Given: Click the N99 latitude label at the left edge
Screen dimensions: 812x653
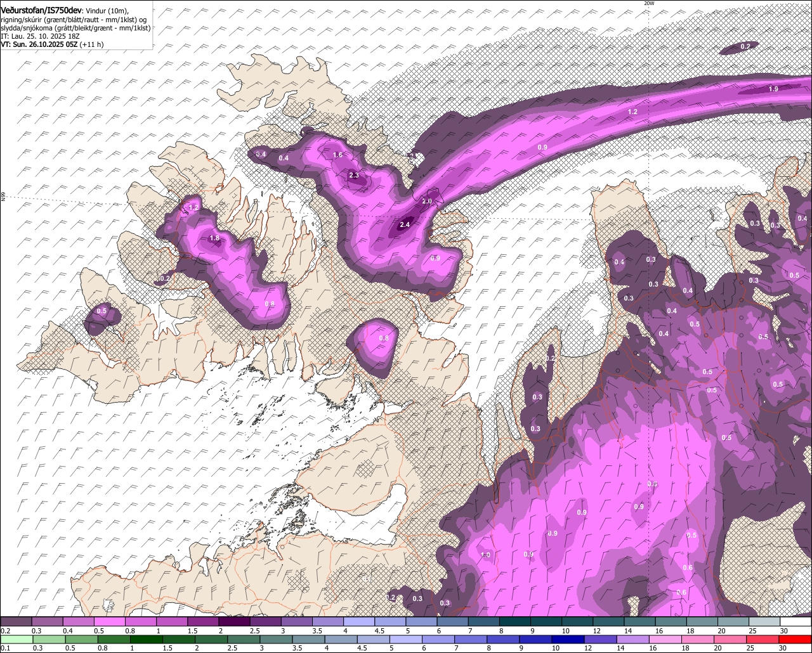Looking at the screenshot, I should (x=3, y=197).
